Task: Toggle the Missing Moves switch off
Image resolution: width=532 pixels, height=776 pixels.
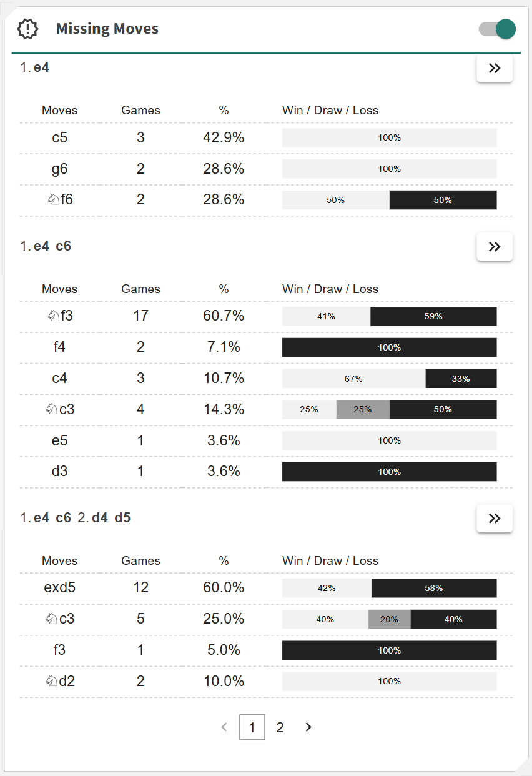Action: [497, 29]
